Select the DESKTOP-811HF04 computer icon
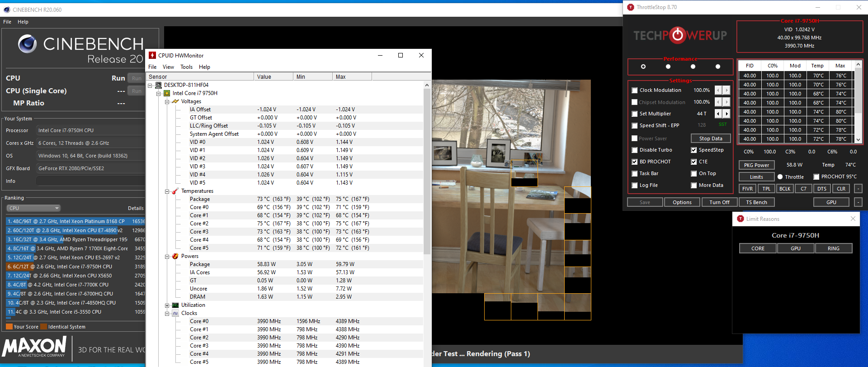 158,85
